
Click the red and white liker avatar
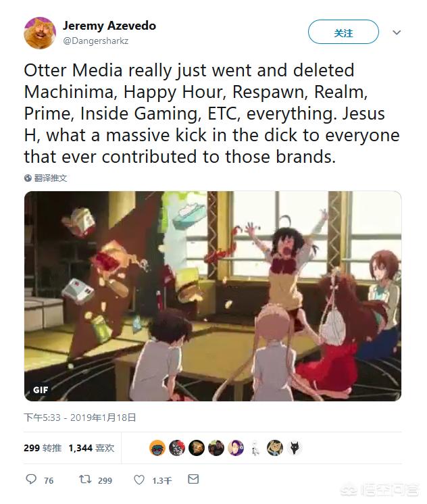[x=177, y=448]
